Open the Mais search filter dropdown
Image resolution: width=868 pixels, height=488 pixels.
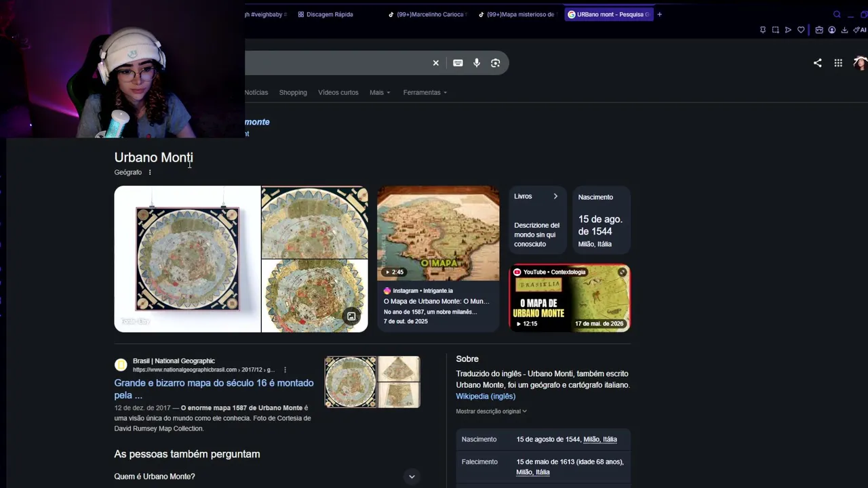[x=380, y=92]
